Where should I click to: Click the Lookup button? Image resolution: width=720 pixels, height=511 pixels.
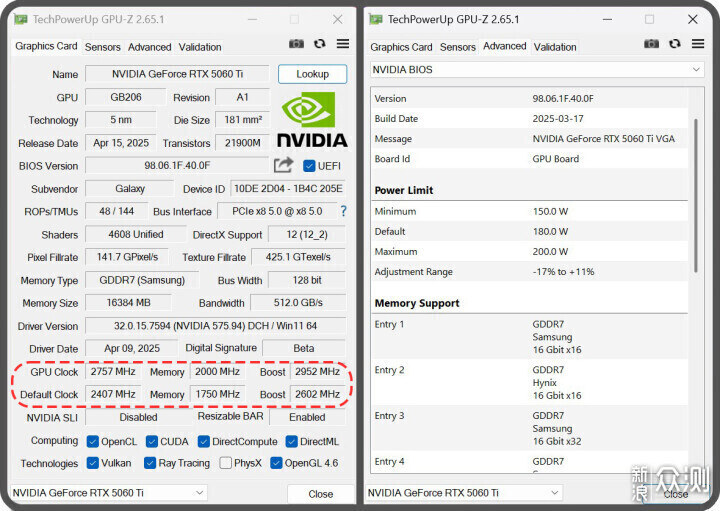tap(312, 74)
